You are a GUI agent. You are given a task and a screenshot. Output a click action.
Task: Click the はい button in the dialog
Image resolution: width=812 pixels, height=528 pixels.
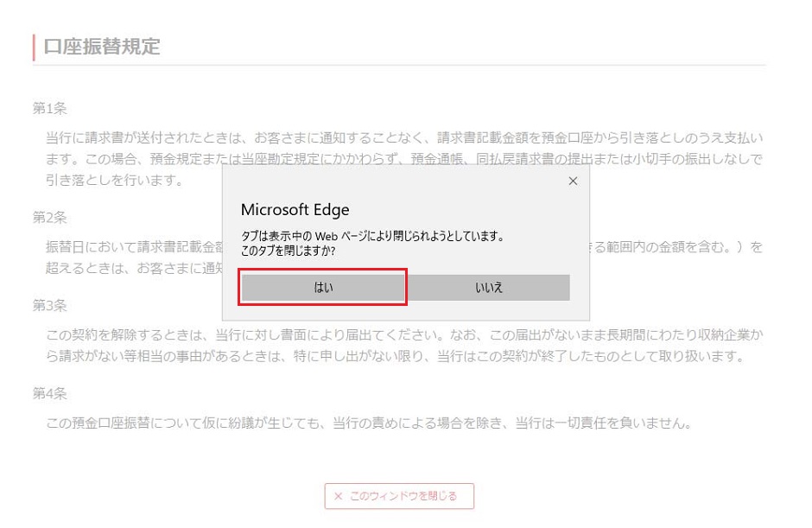(323, 288)
